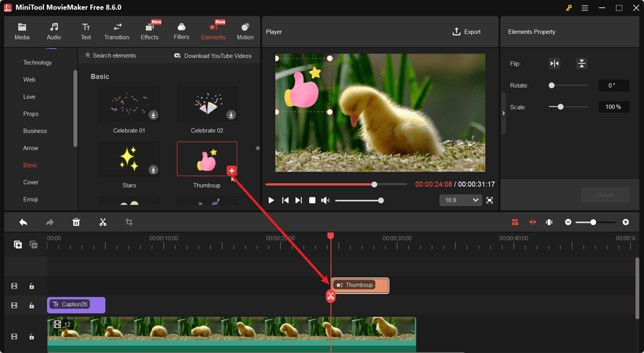Click the Export button

point(467,32)
